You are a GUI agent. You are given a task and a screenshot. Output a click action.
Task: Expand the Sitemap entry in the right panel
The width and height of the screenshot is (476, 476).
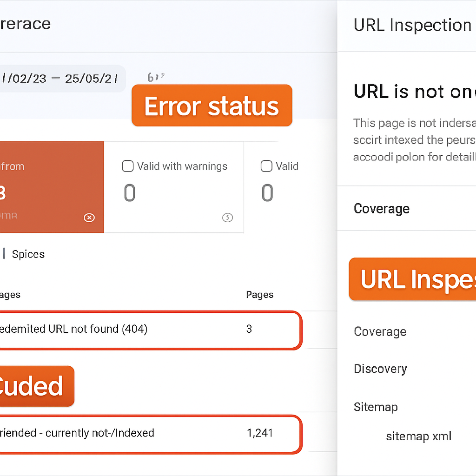coord(376,407)
